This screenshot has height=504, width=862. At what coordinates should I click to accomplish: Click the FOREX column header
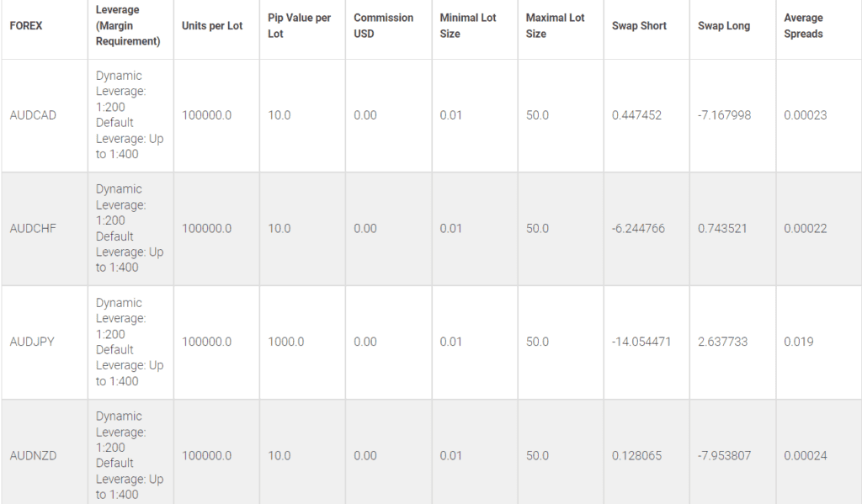point(26,26)
